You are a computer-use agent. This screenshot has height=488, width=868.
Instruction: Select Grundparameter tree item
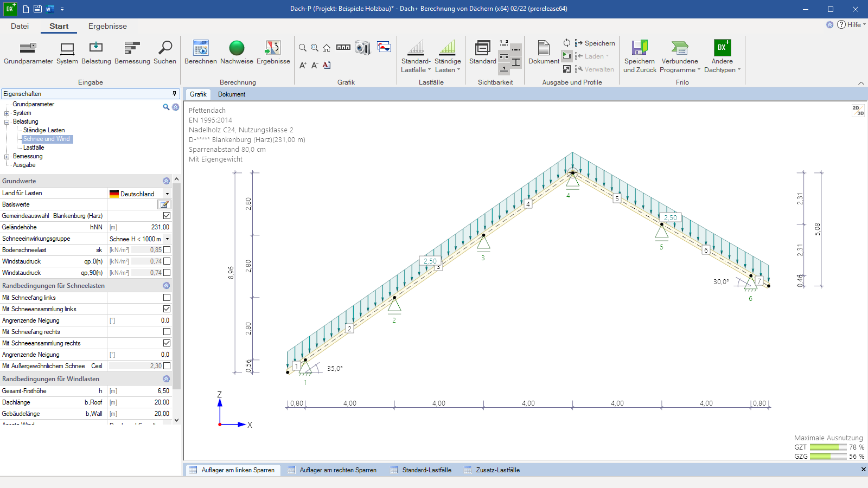click(x=33, y=104)
